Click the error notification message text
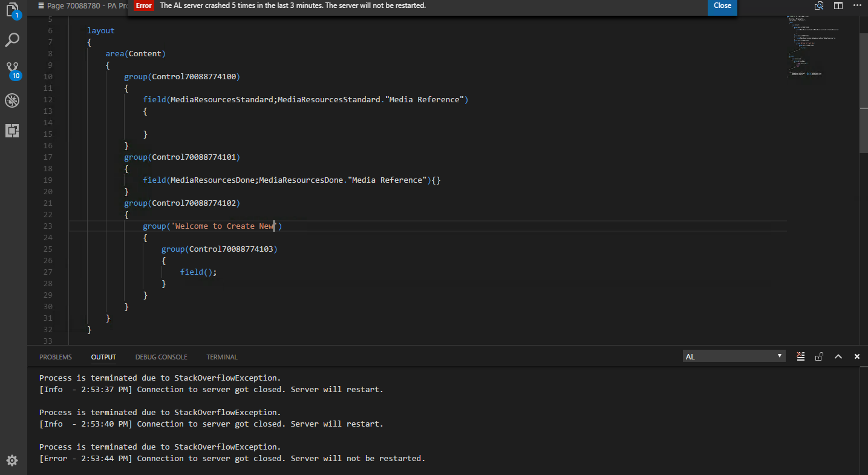 pyautogui.click(x=293, y=5)
